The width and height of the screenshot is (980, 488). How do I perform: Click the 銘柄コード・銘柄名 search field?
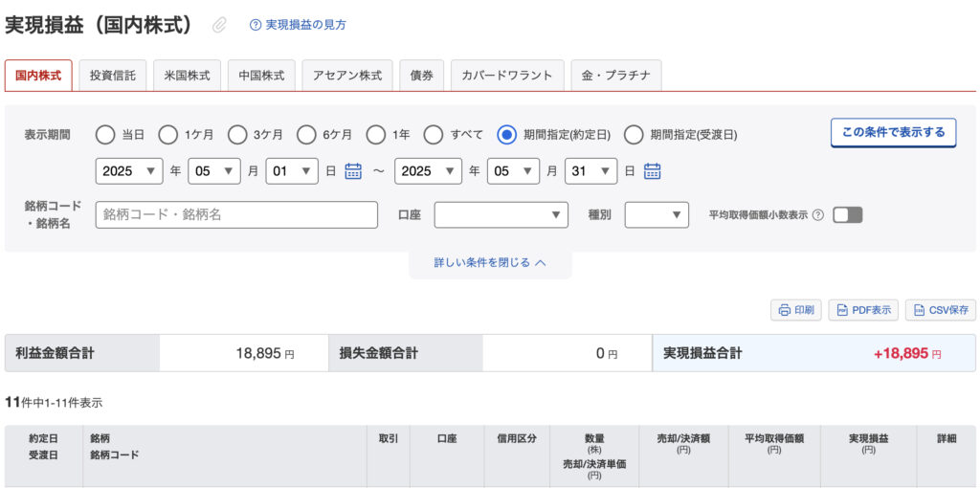pos(237,215)
